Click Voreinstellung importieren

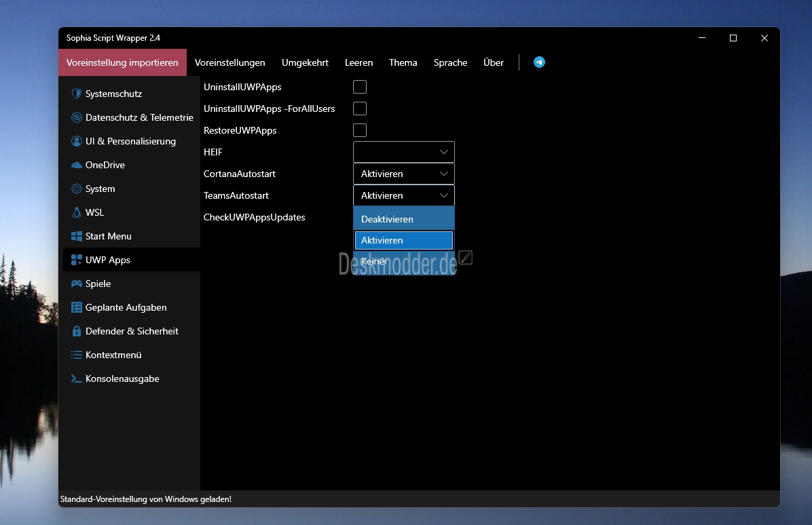click(122, 62)
